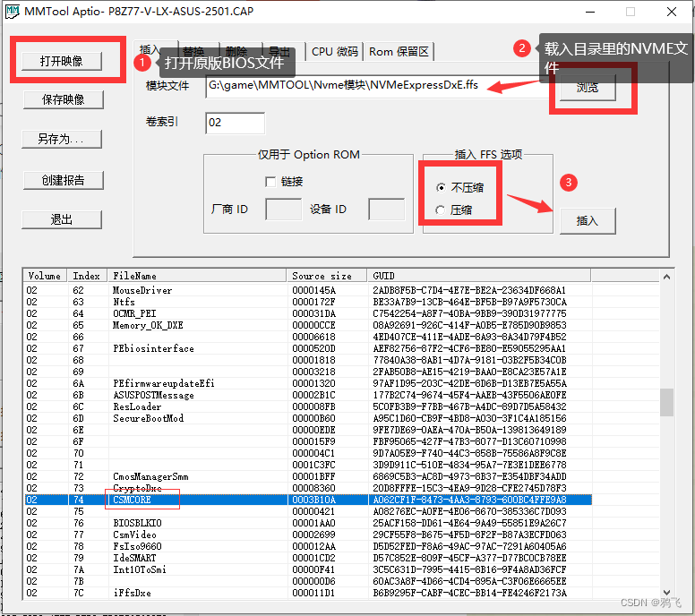Select the ASUSPOSTMessage module row

click(308, 395)
